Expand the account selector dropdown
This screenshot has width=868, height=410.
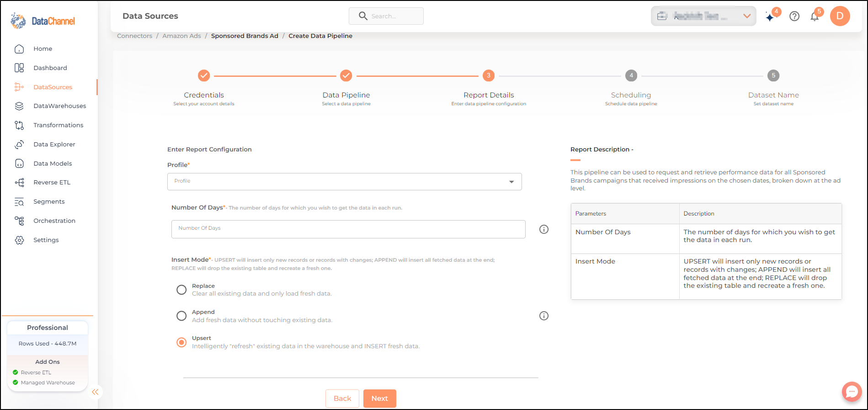tap(703, 16)
